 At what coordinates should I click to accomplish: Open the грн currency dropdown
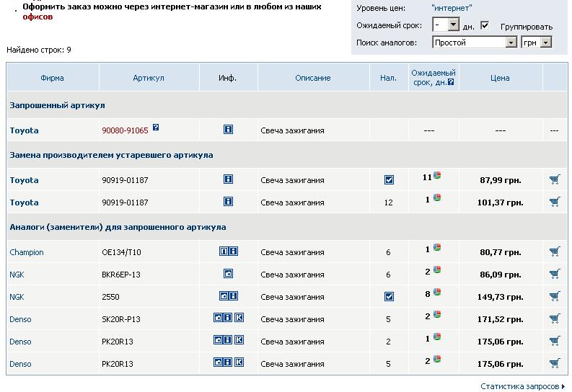point(545,43)
